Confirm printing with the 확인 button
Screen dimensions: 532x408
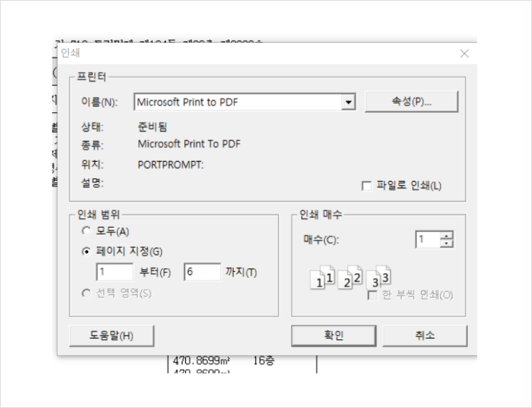tap(334, 336)
